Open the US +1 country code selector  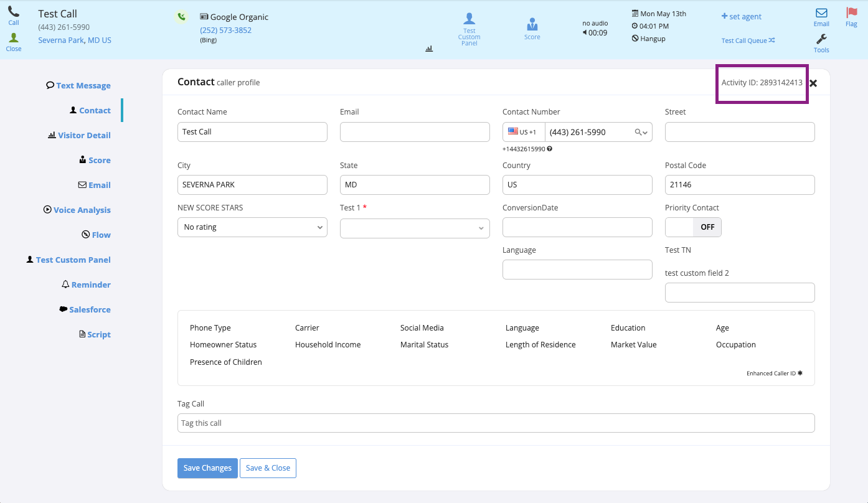[524, 132]
